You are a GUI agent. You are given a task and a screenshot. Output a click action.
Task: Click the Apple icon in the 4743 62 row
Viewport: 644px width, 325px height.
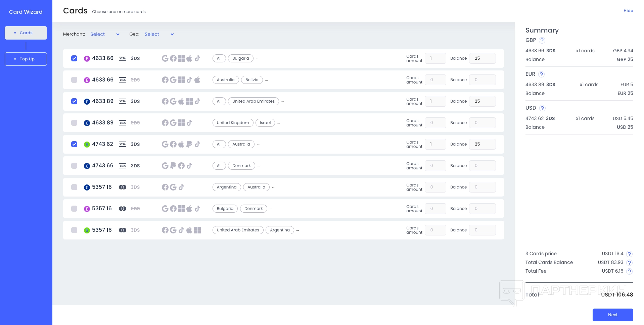(x=181, y=144)
